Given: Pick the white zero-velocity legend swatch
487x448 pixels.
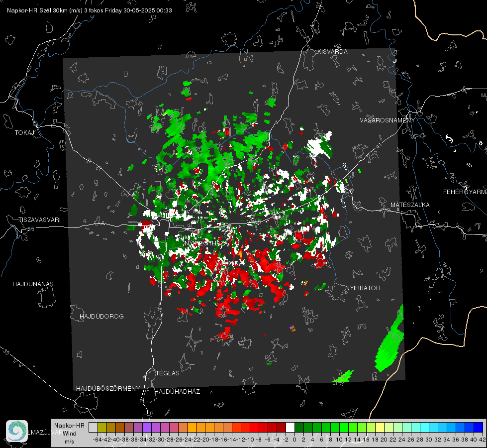Looking at the screenshot, I should point(290,427).
